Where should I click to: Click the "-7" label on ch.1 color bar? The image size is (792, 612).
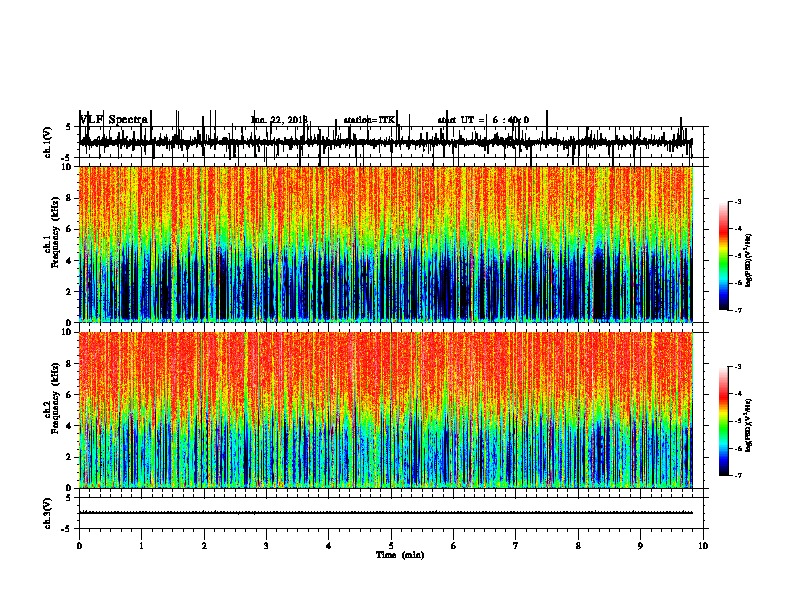[x=737, y=310]
